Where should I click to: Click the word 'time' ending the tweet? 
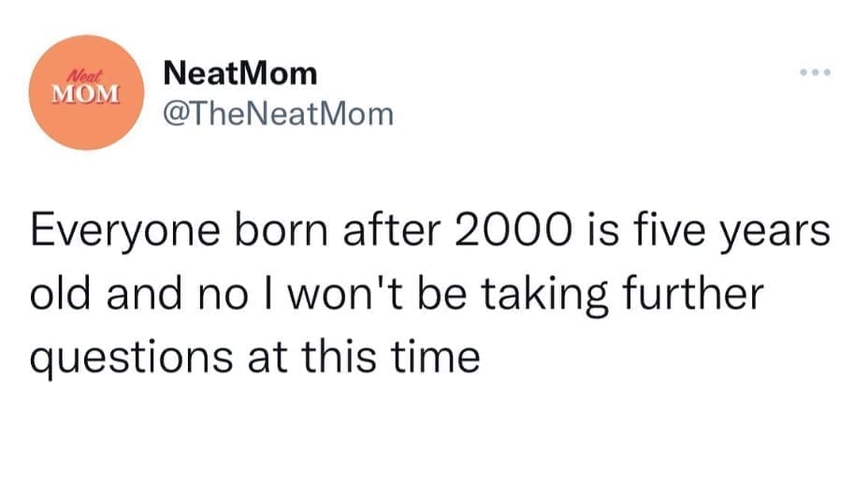(439, 357)
